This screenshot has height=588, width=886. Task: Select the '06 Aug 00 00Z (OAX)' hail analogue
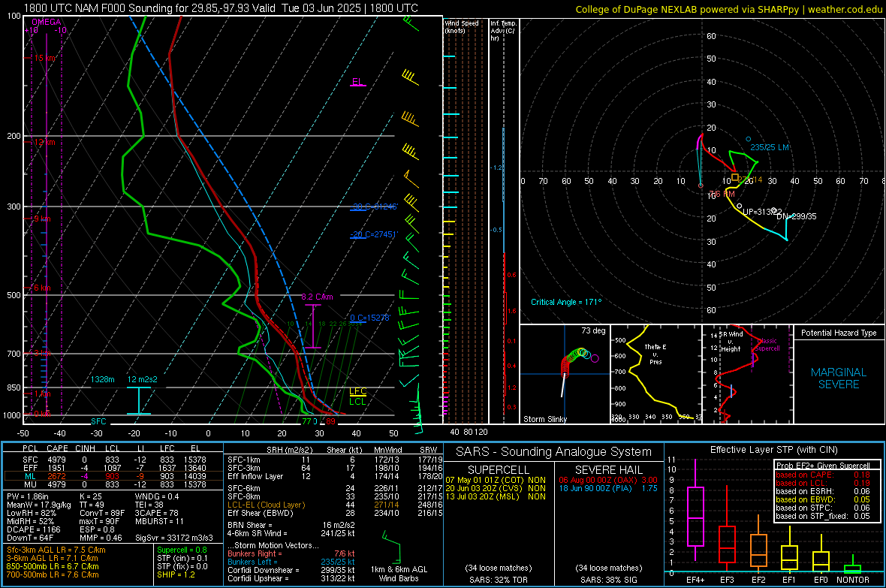608,480
